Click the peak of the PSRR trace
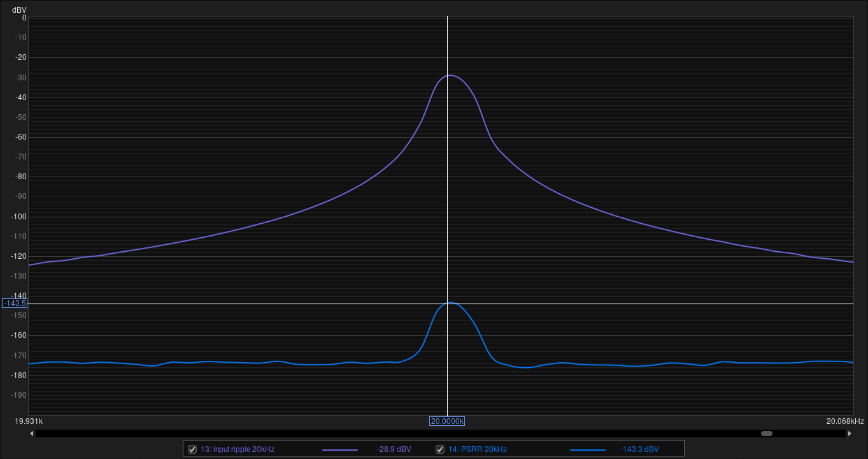 coord(450,303)
